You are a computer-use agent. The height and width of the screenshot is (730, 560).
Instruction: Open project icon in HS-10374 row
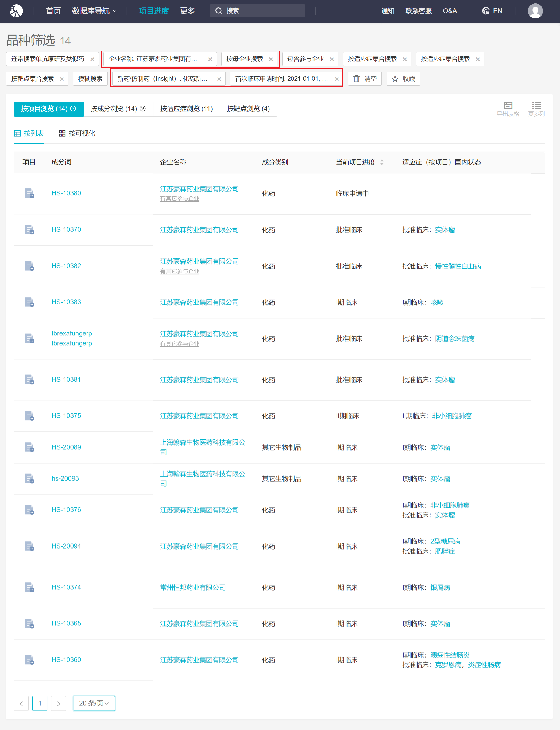tap(29, 587)
